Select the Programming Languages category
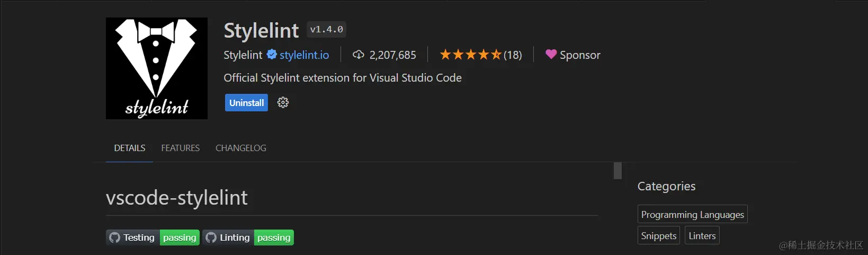Image resolution: width=868 pixels, height=255 pixels. click(x=692, y=214)
